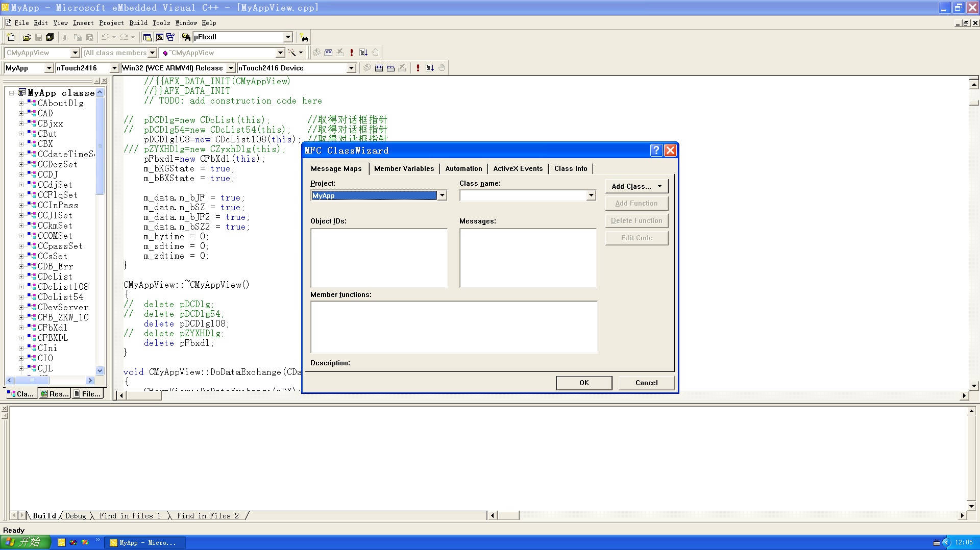Open the Build menu
Screen dimensions: 980x550
click(x=138, y=23)
